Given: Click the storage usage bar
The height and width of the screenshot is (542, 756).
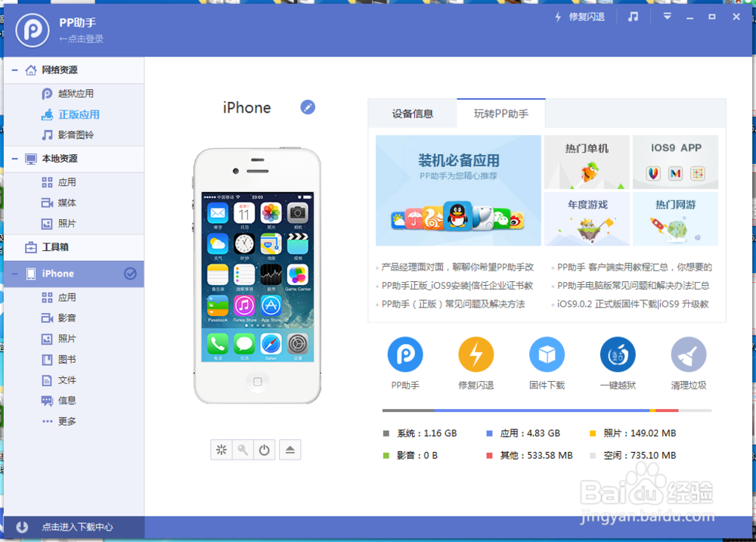Looking at the screenshot, I should 547,410.
